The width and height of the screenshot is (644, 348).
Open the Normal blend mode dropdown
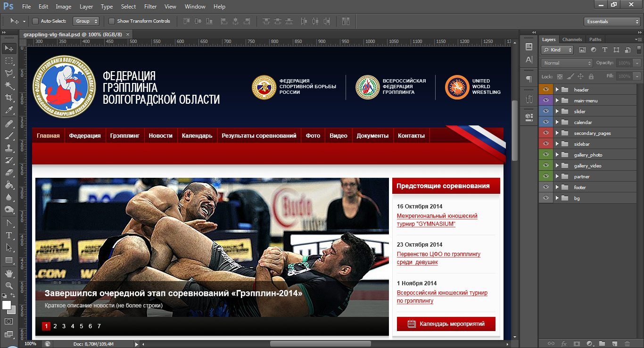(x=567, y=63)
